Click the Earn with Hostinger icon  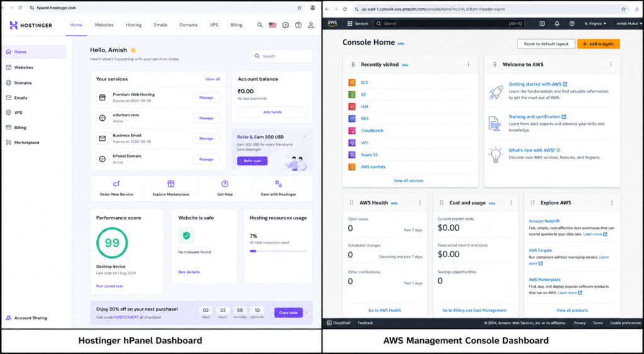pyautogui.click(x=279, y=184)
